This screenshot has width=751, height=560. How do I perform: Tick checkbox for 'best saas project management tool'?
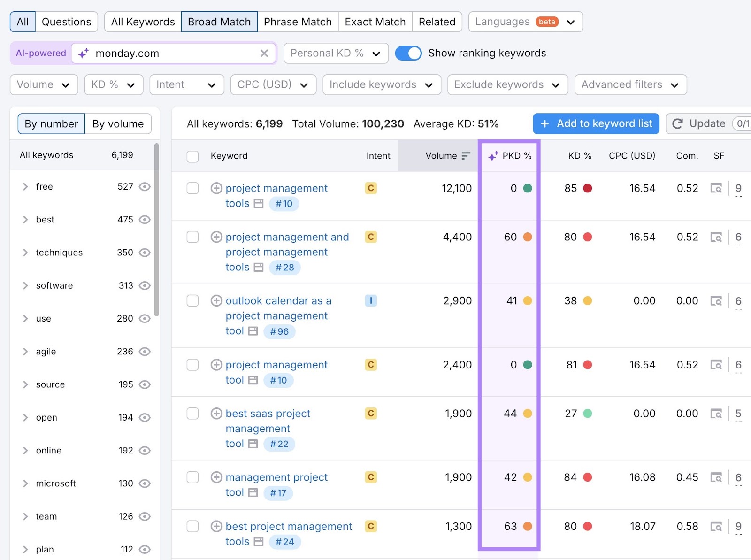pos(192,414)
